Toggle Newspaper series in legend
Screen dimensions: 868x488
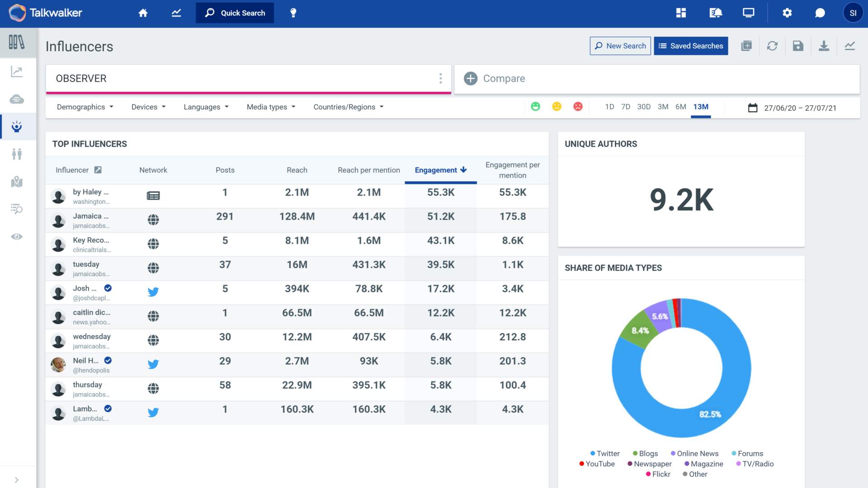650,464
